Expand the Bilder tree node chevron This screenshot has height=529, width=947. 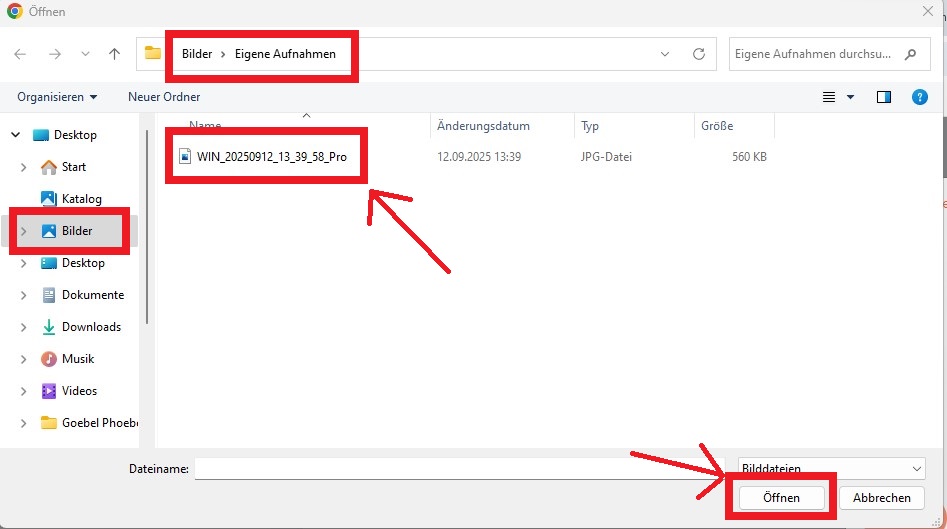[23, 231]
